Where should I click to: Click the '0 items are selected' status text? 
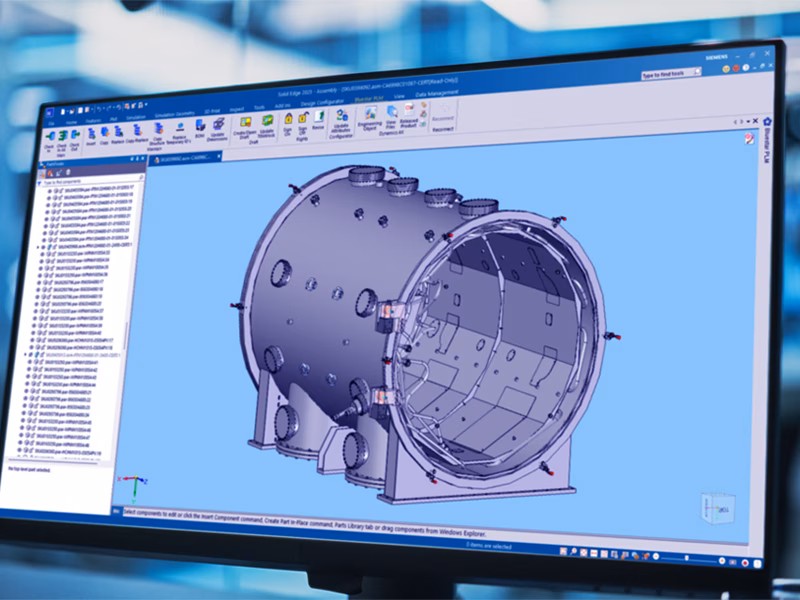click(488, 546)
